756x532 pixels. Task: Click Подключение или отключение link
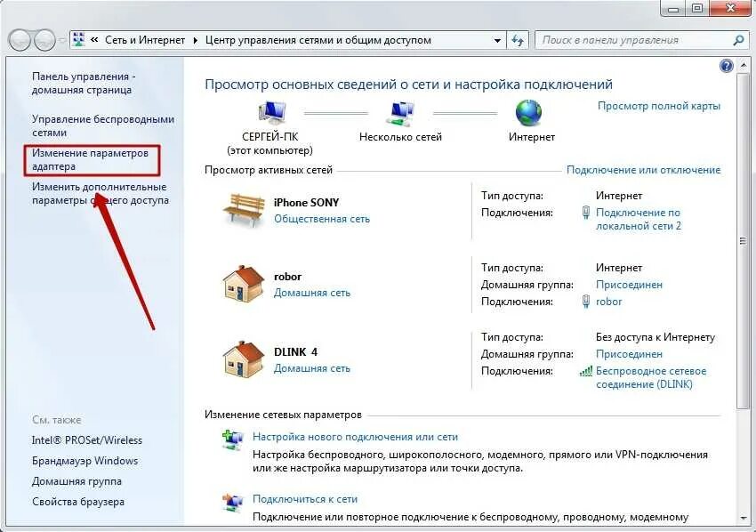[x=644, y=170]
